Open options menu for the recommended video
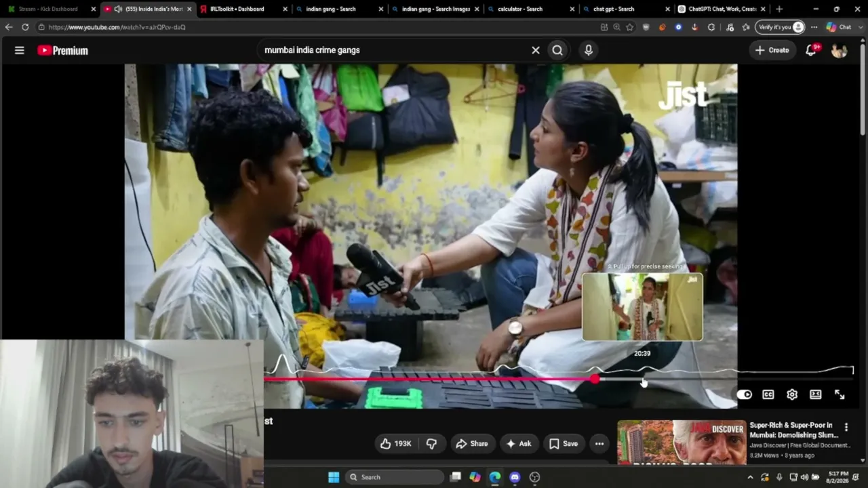This screenshot has width=868, height=488. pos(846,428)
